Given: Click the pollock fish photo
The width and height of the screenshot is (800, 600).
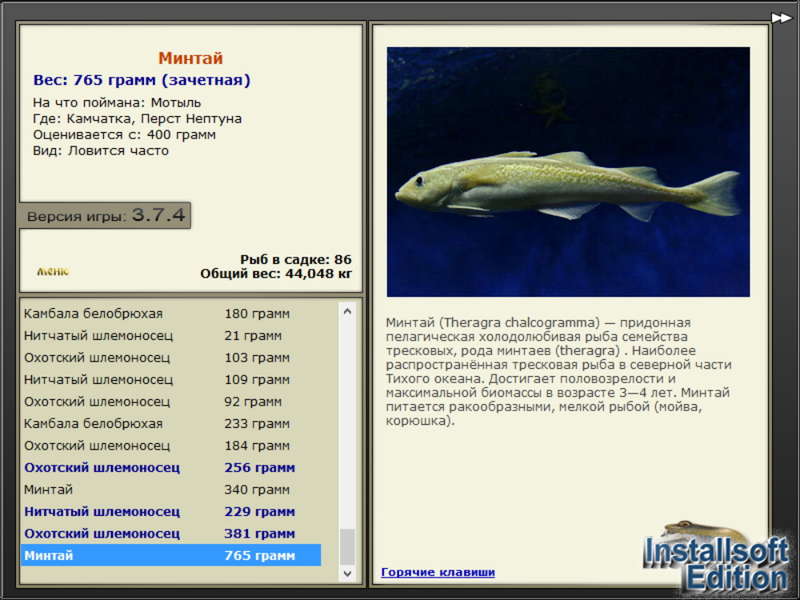Looking at the screenshot, I should [568, 171].
